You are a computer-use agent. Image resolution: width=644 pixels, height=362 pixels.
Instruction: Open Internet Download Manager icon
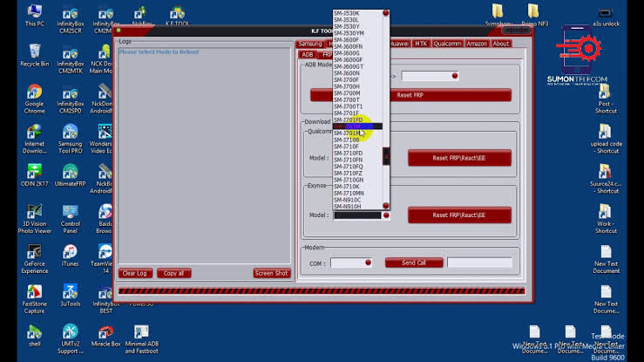[x=35, y=139]
